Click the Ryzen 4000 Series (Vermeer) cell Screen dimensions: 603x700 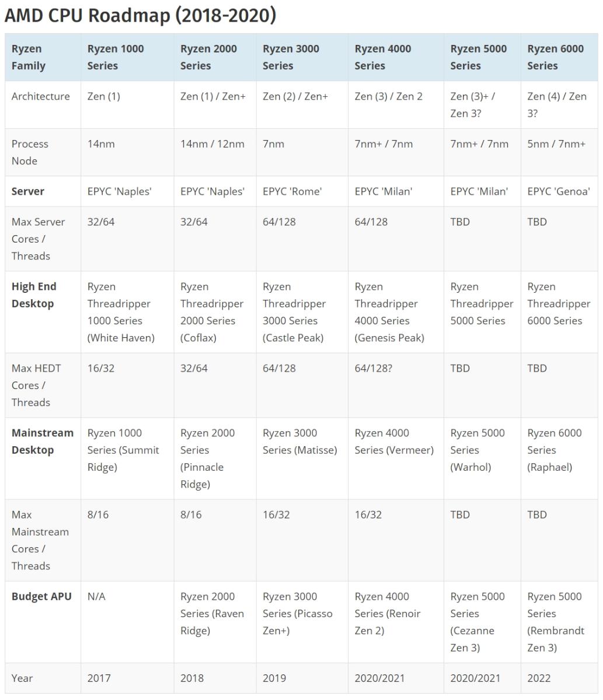click(x=394, y=442)
